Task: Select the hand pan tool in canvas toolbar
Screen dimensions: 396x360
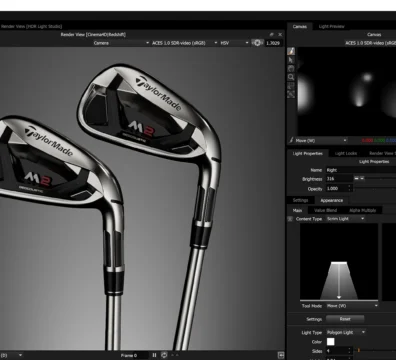Action: click(291, 68)
